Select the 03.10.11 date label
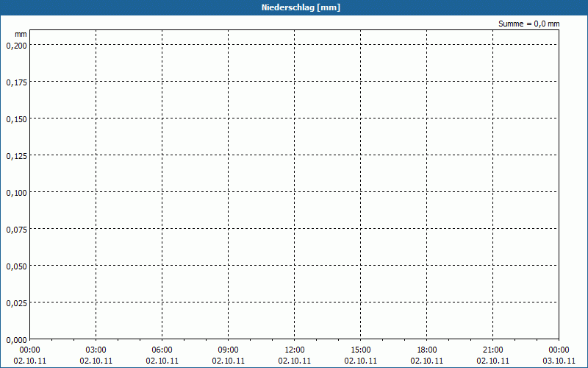The image size is (588, 368). (559, 361)
